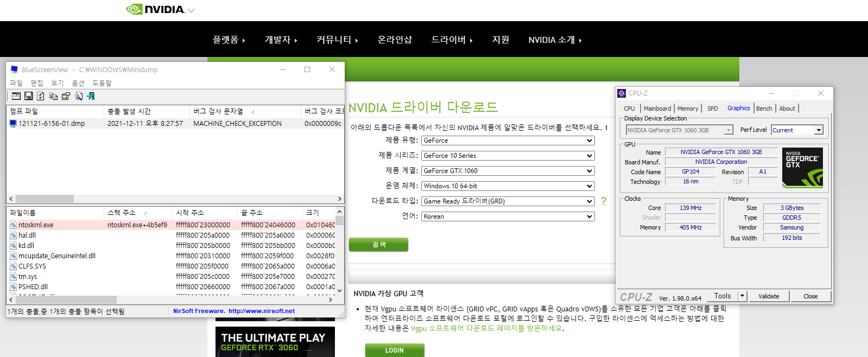Screen dimensions: 868x357
Task: Go to 지원 in NVIDIA navigation bar
Action: [x=500, y=40]
